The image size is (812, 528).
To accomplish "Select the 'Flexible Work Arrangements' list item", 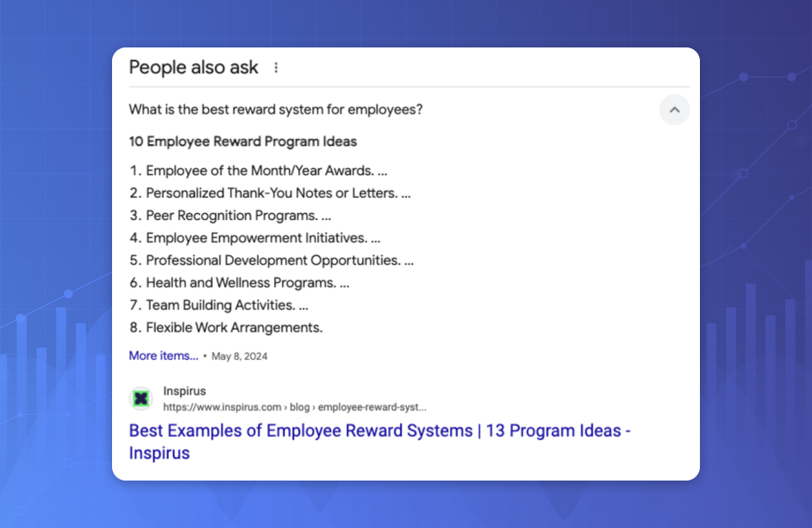I will 234,328.
